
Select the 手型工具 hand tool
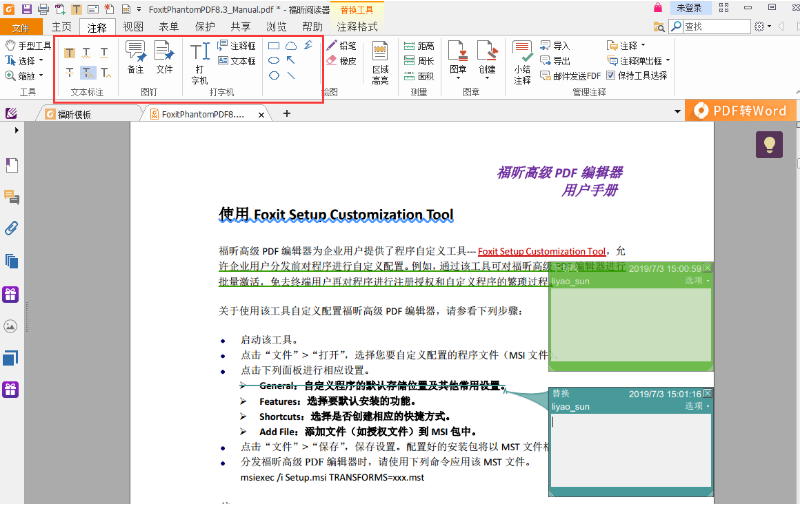coord(28,45)
